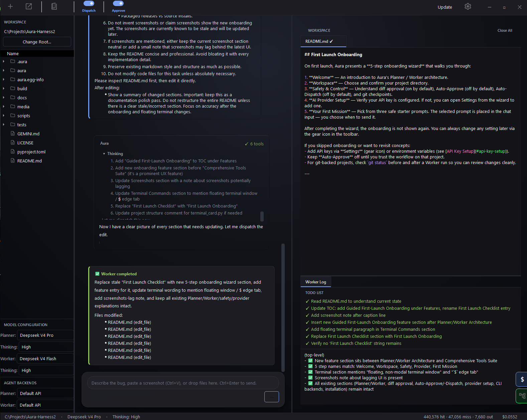The image size is (527, 420).
Task: Click the .aura folder icon
Action: click(13, 61)
